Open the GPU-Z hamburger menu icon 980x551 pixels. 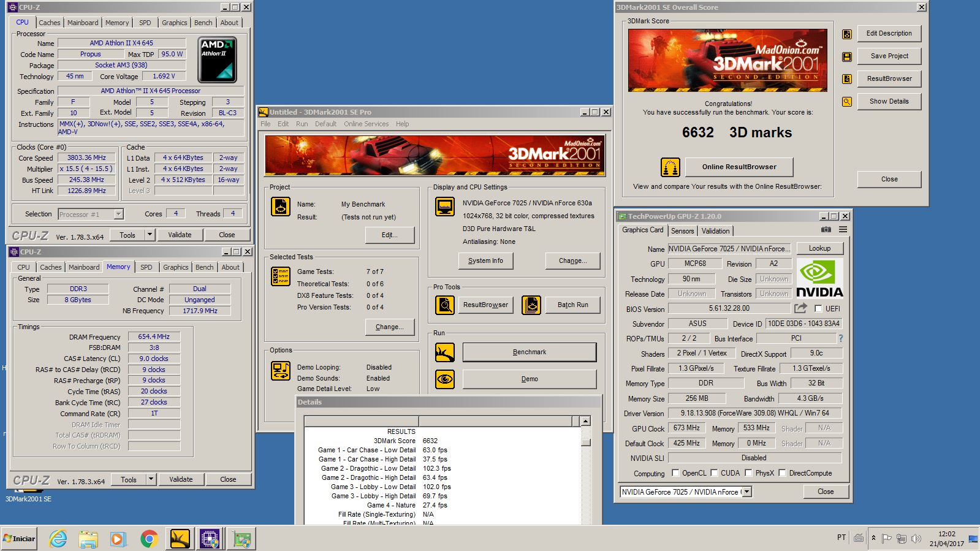point(843,230)
